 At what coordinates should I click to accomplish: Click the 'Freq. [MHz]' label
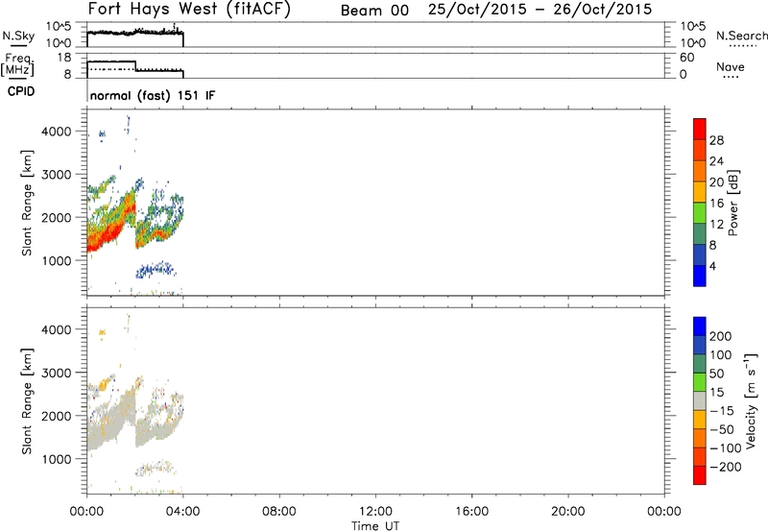pos(17,64)
